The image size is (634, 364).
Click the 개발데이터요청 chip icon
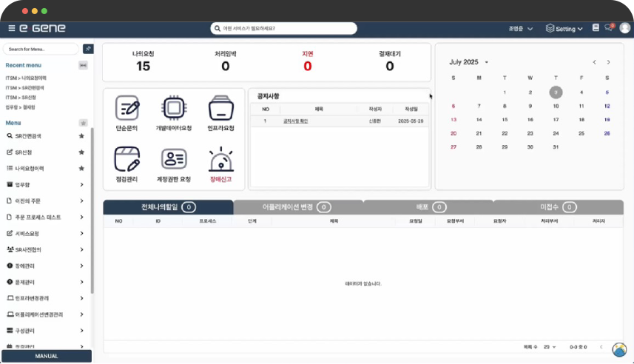click(x=173, y=109)
